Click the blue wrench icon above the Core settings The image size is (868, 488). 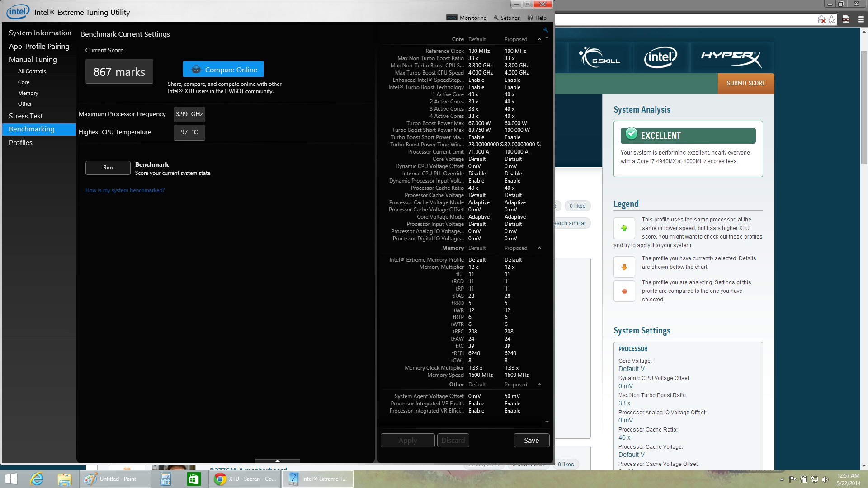546,30
